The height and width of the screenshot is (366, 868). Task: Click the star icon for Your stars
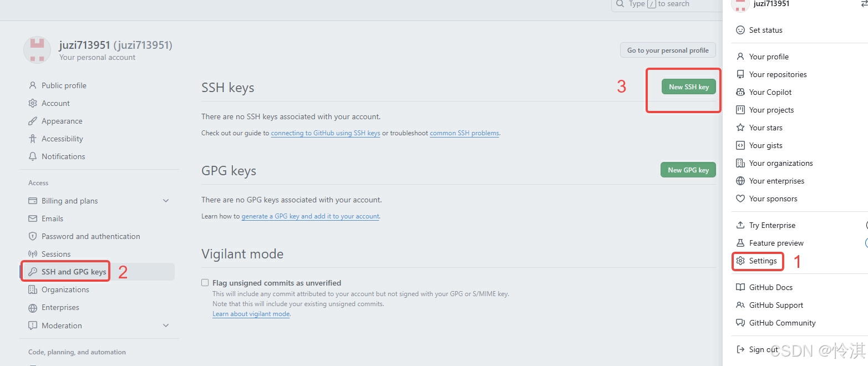(x=740, y=128)
